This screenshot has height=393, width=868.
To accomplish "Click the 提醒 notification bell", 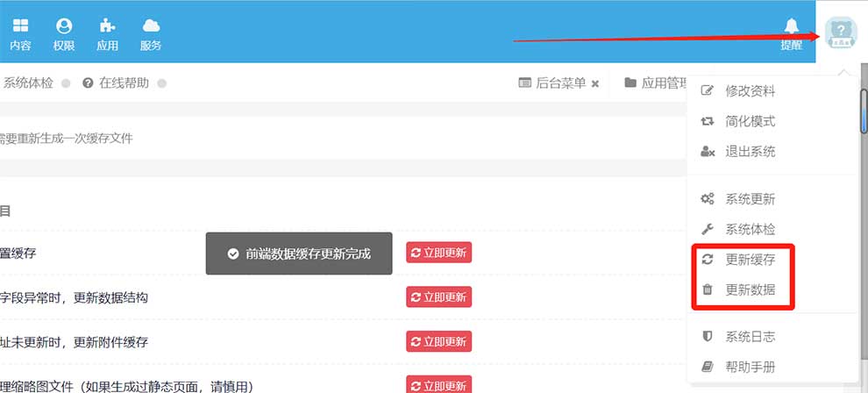I will (x=791, y=34).
